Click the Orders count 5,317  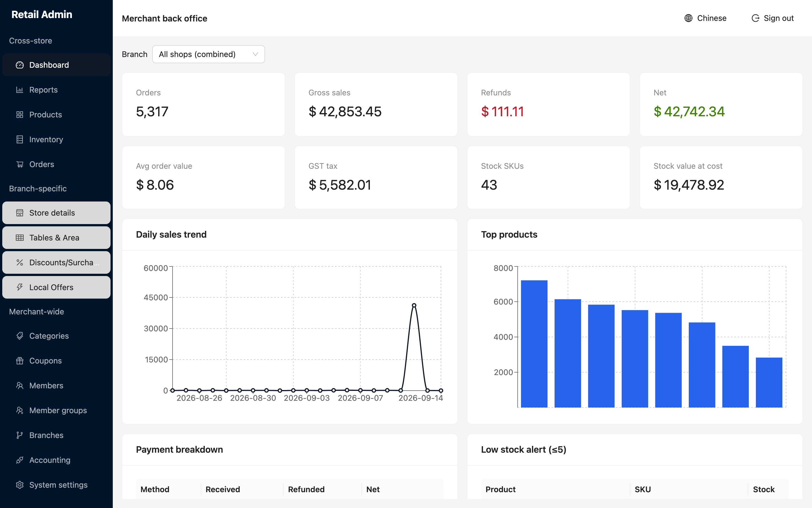click(x=152, y=111)
